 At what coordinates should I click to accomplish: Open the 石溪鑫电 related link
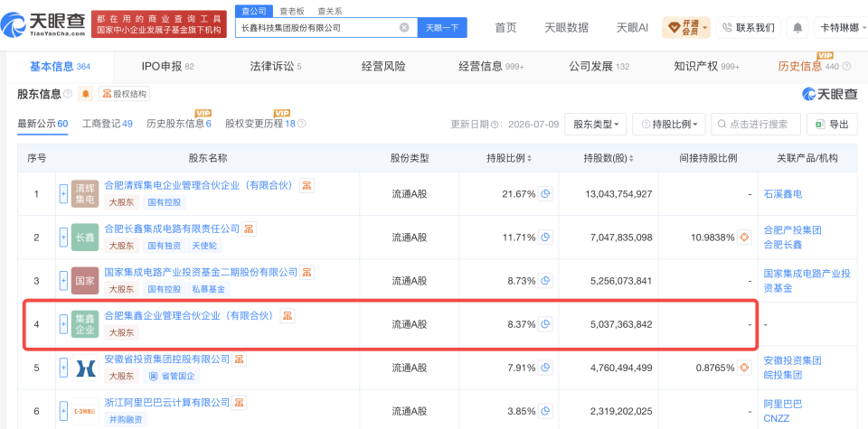(x=783, y=194)
